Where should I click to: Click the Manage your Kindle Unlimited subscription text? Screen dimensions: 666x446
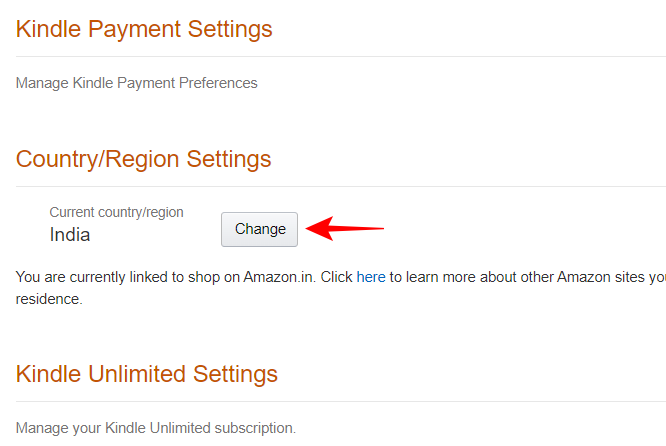[156, 428]
